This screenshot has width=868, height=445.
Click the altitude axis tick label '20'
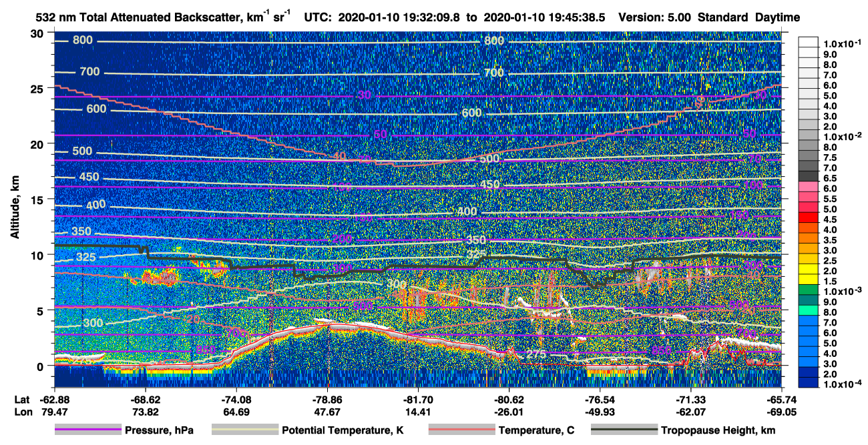click(x=38, y=143)
